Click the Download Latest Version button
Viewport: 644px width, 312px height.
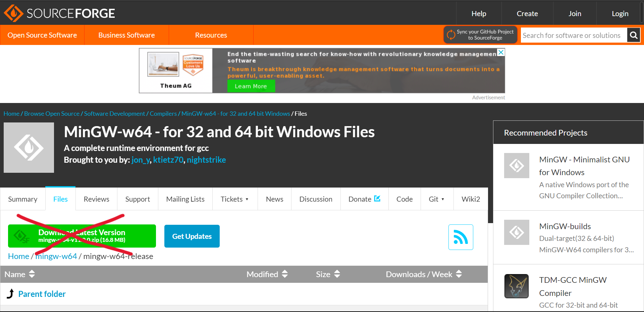point(82,236)
